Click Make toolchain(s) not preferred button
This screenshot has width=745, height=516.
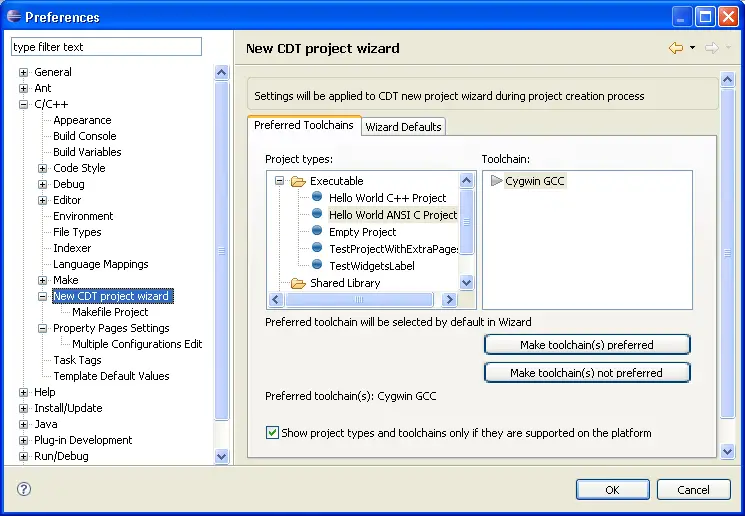(587, 373)
